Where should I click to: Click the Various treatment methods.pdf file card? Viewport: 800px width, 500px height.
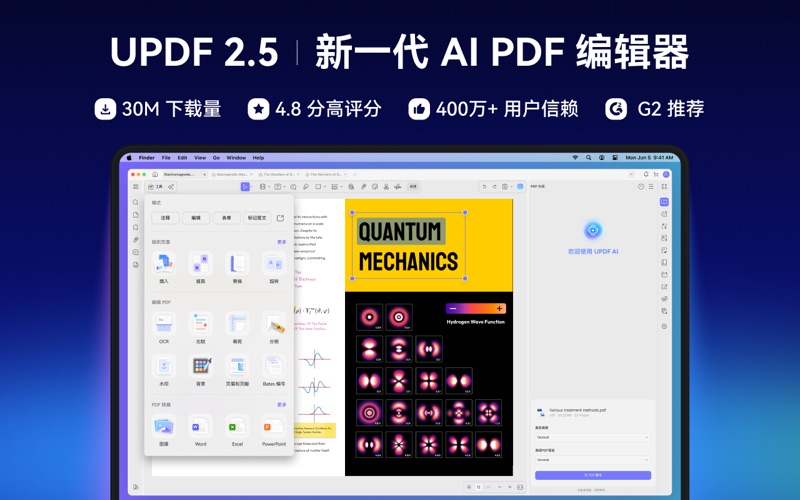click(x=572, y=412)
